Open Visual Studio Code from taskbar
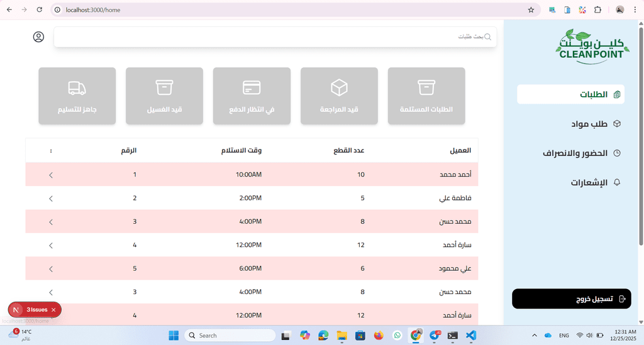 click(x=471, y=336)
